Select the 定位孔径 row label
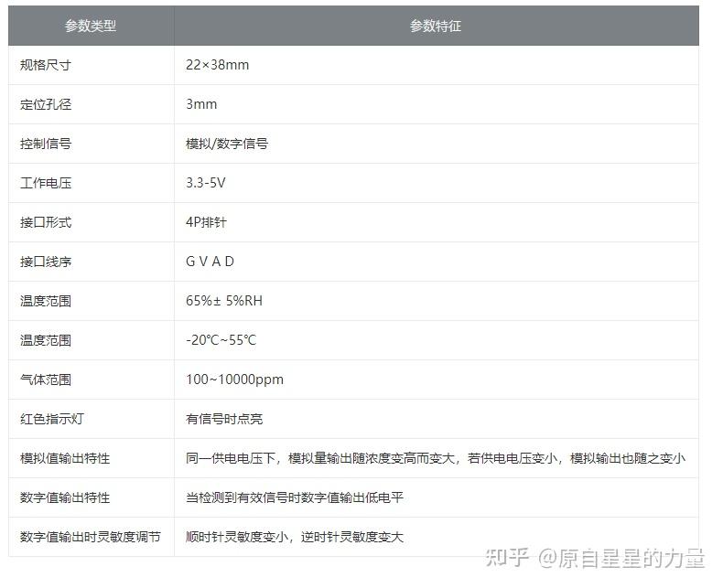Screen dimensions: 723x588 click(46, 104)
